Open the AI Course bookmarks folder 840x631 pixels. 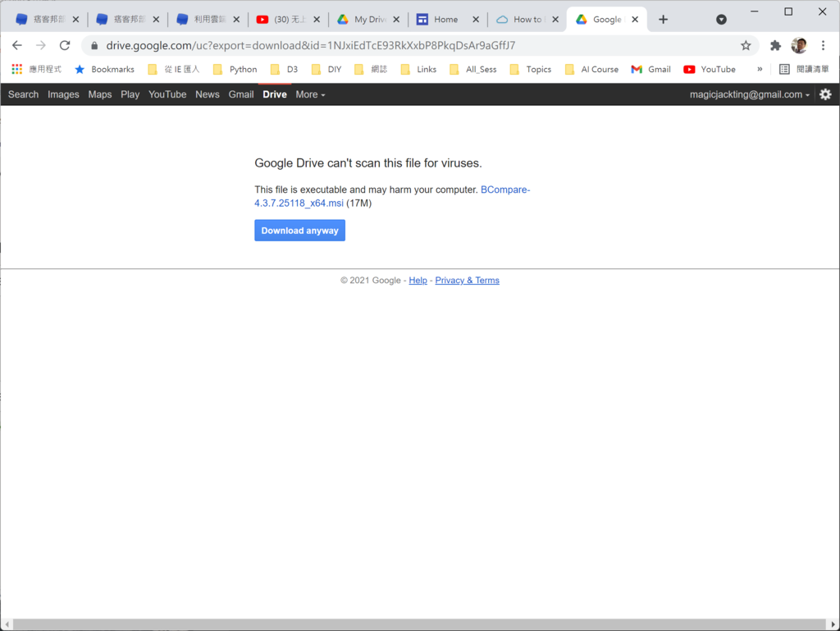coord(592,69)
